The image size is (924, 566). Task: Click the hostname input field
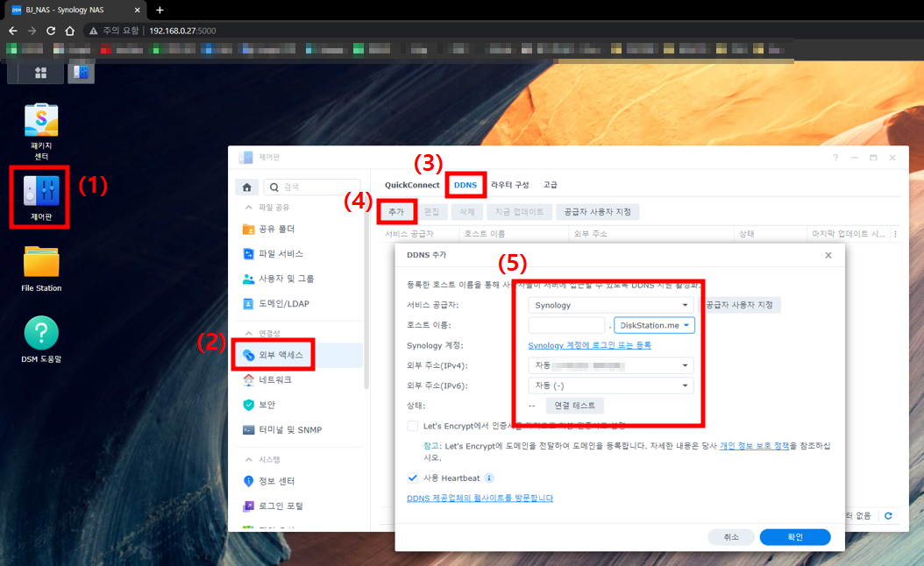pyautogui.click(x=566, y=325)
